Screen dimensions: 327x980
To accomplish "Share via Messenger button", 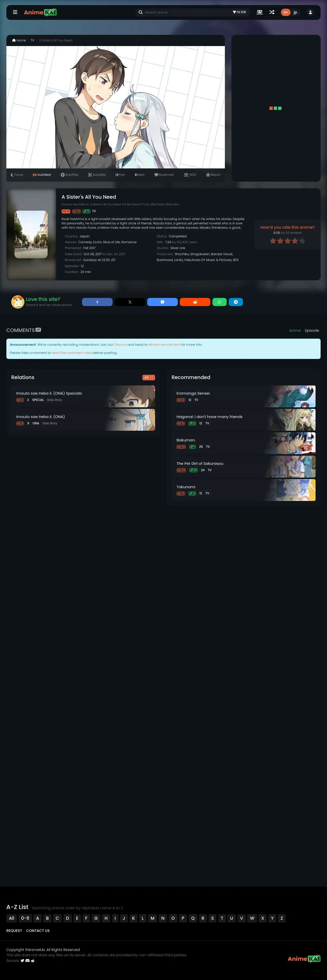I will (x=162, y=302).
